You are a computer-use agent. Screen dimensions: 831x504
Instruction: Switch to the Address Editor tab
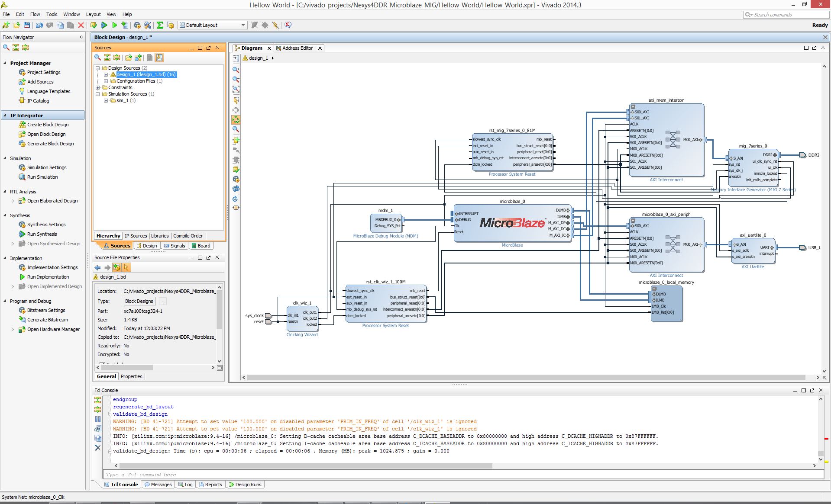pos(297,48)
